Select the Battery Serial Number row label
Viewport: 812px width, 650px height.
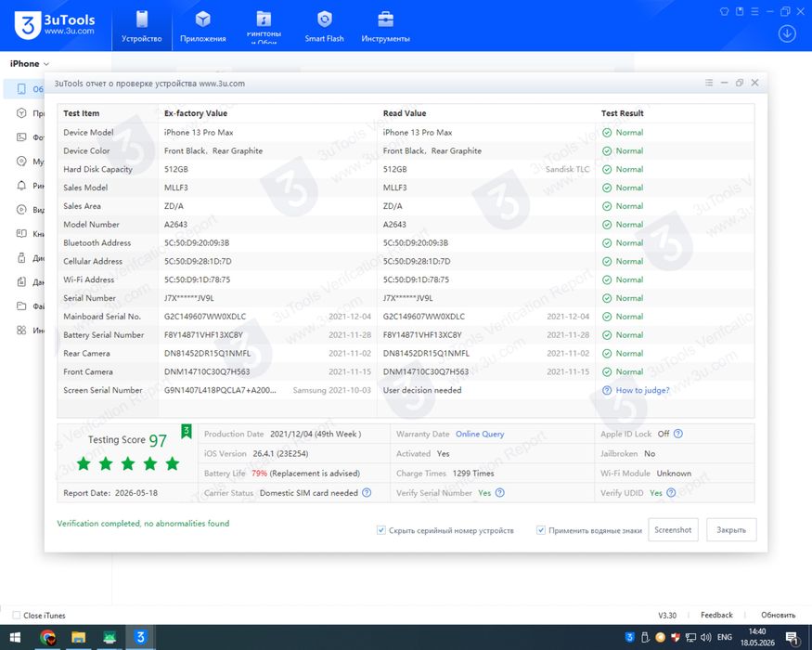pos(104,335)
